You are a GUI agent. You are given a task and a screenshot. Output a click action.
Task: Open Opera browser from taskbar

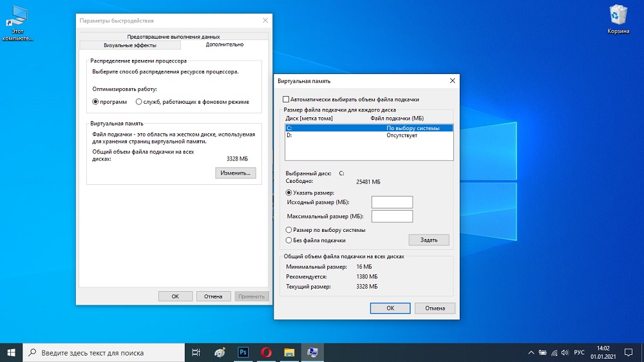pyautogui.click(x=266, y=352)
